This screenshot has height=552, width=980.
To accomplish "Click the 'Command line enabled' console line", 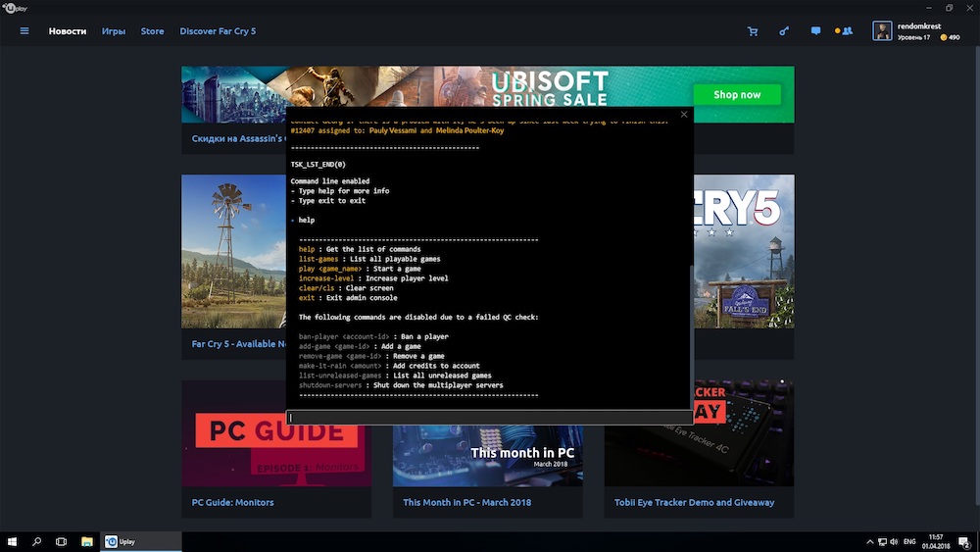I will point(329,181).
